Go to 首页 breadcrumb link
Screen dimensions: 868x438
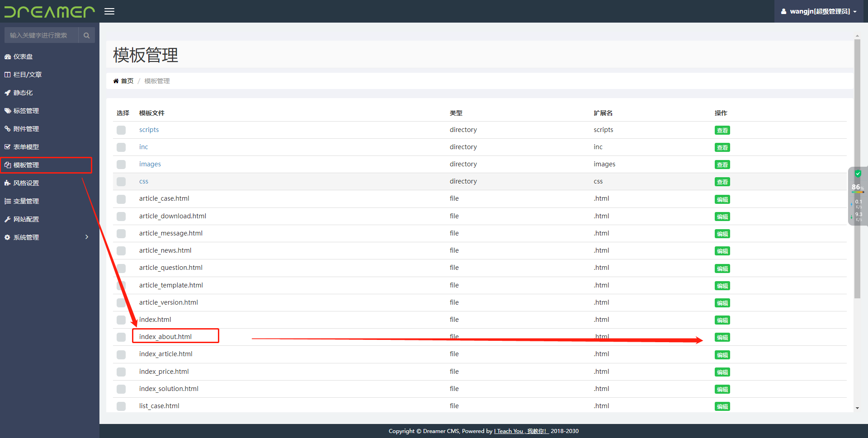(127, 81)
